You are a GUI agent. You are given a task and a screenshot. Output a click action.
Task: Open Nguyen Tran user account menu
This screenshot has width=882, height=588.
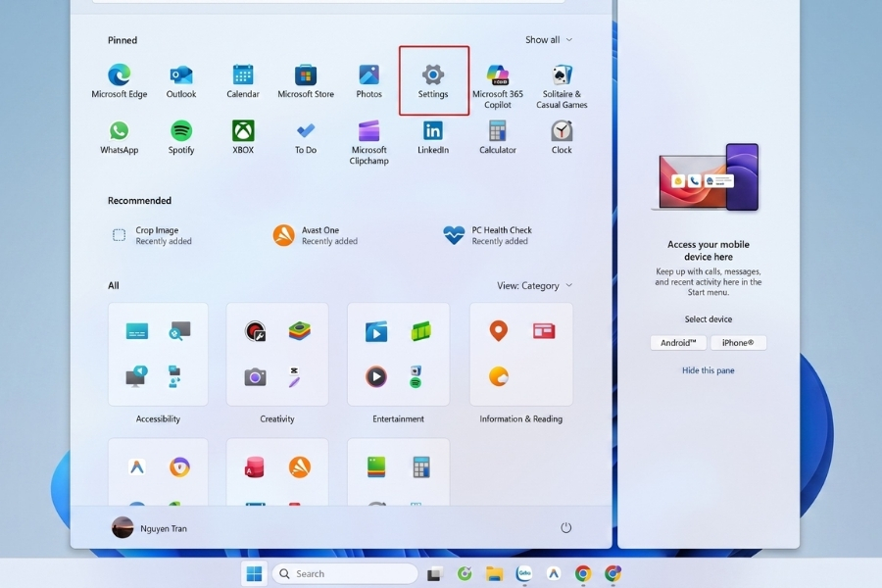(x=150, y=528)
